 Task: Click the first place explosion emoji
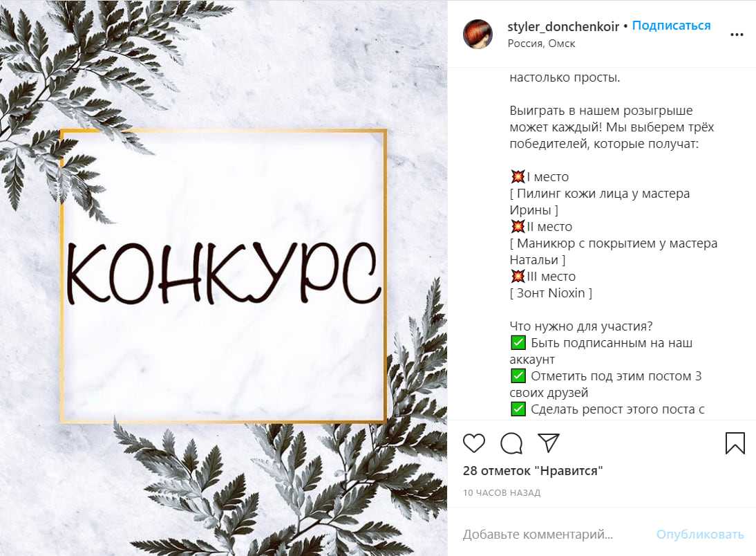point(518,176)
